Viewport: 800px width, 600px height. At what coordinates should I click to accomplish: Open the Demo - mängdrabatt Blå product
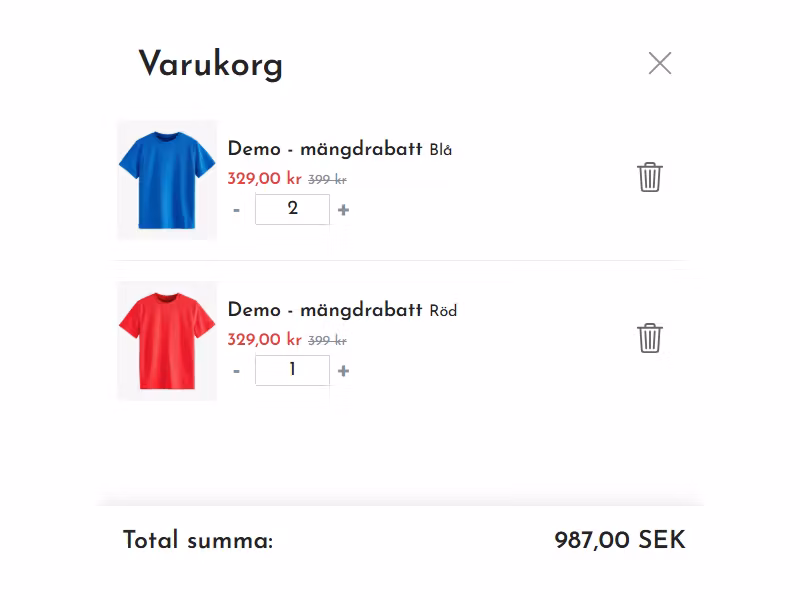click(338, 148)
